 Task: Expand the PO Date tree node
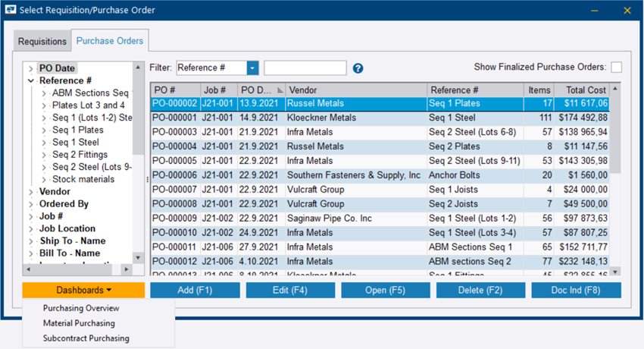31,68
